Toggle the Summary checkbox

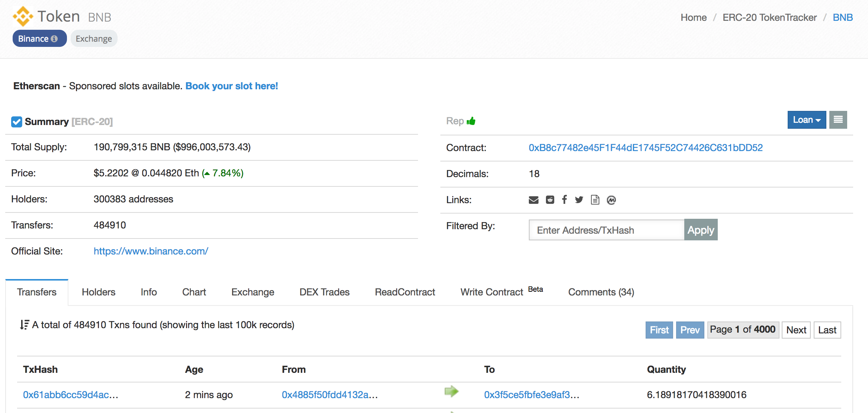(x=16, y=122)
